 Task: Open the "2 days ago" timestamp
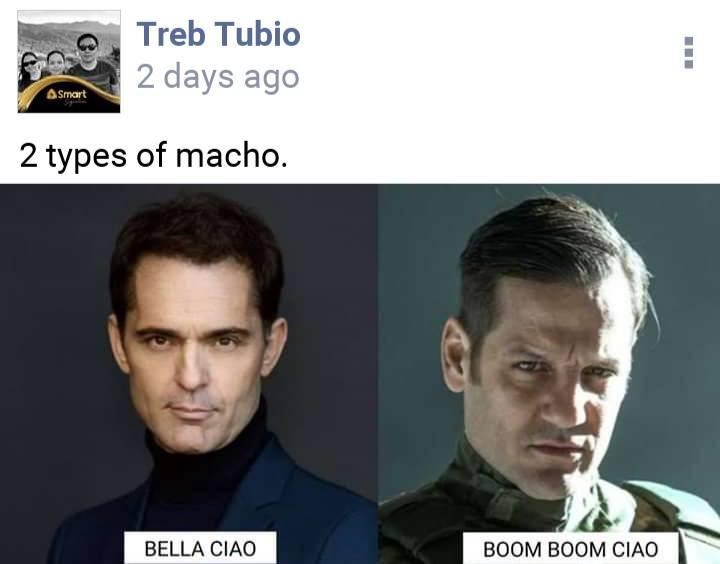click(x=218, y=77)
